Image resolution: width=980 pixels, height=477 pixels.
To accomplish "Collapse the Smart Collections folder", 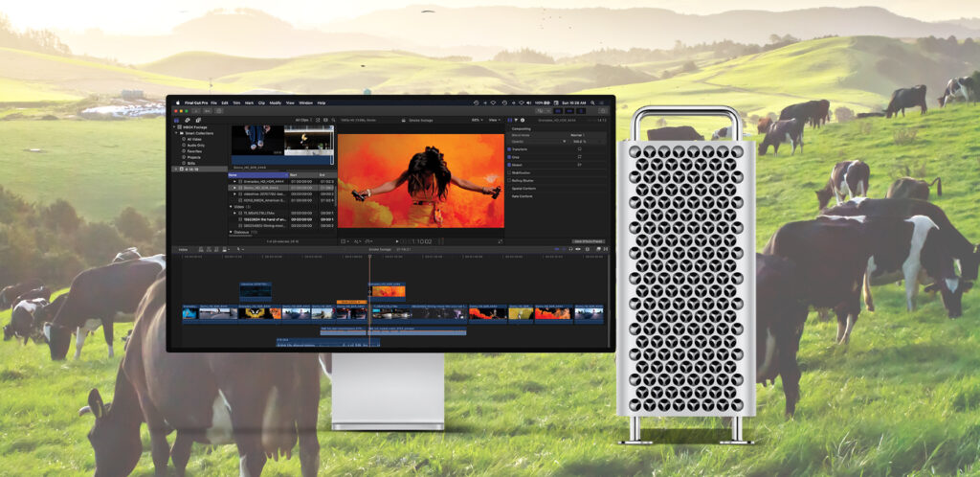I will click(x=177, y=133).
